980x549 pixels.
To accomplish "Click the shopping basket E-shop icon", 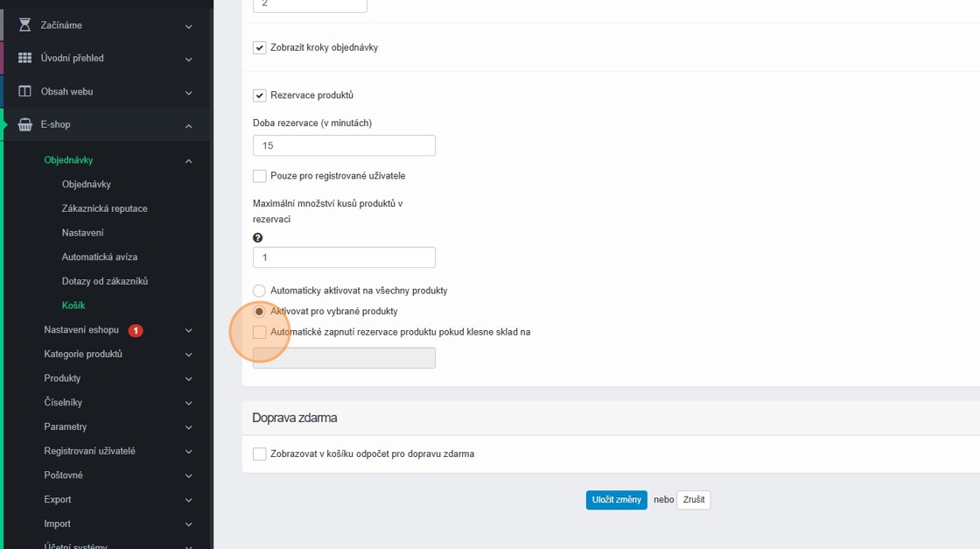I will (x=24, y=124).
